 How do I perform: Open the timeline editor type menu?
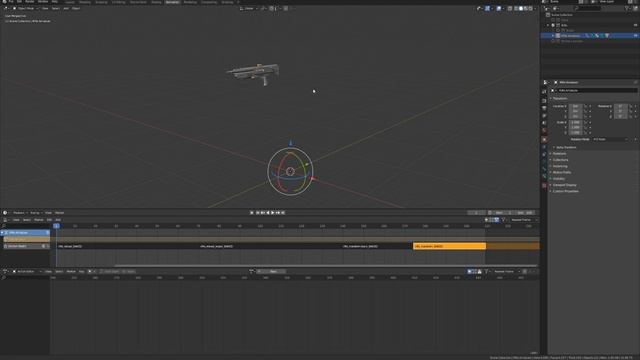(6, 213)
